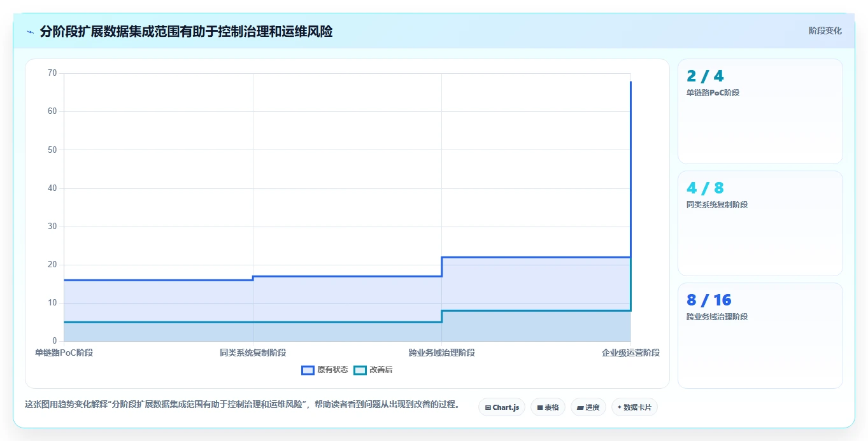Click the 50 y-axis tick label

point(52,150)
